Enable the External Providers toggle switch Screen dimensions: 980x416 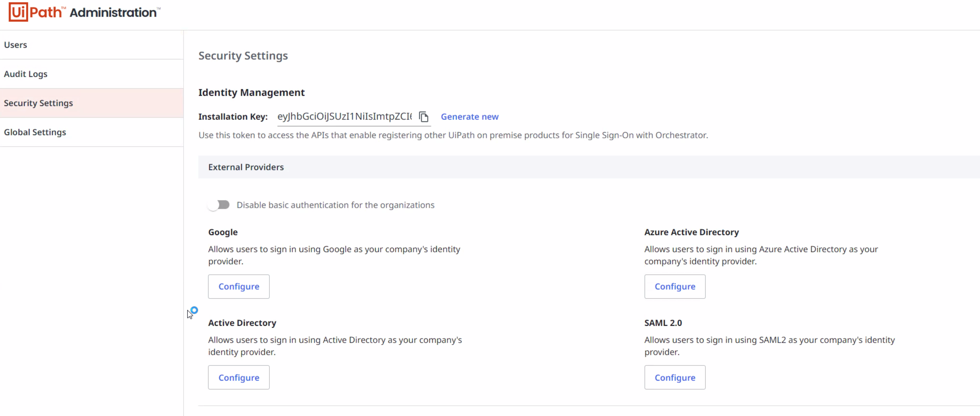(x=220, y=204)
